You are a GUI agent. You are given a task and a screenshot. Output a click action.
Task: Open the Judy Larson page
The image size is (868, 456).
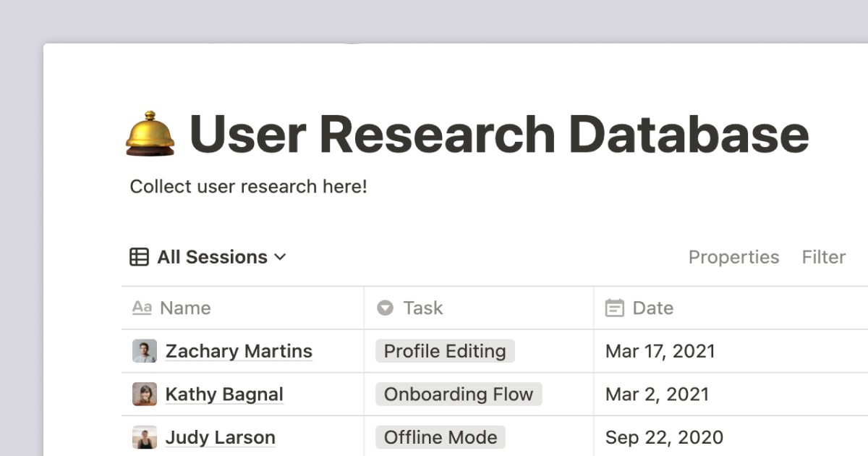[221, 437]
